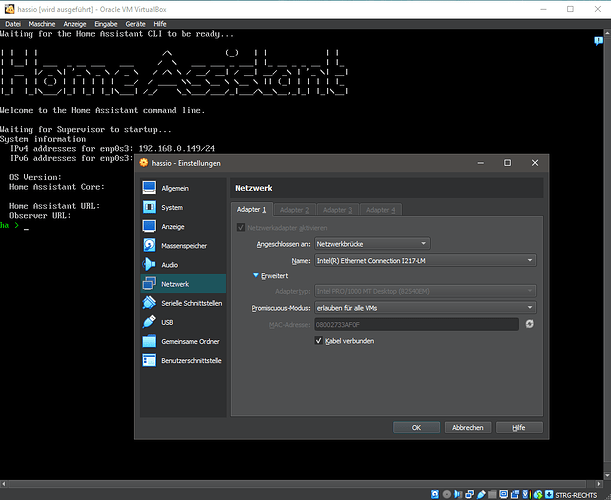Click the hard disk status bar icon
The height and width of the screenshot is (500, 611).
[x=435, y=495]
